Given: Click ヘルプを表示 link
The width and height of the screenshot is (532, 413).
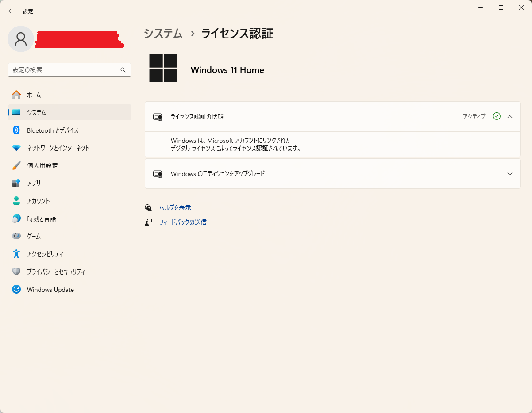Looking at the screenshot, I should pos(175,207).
